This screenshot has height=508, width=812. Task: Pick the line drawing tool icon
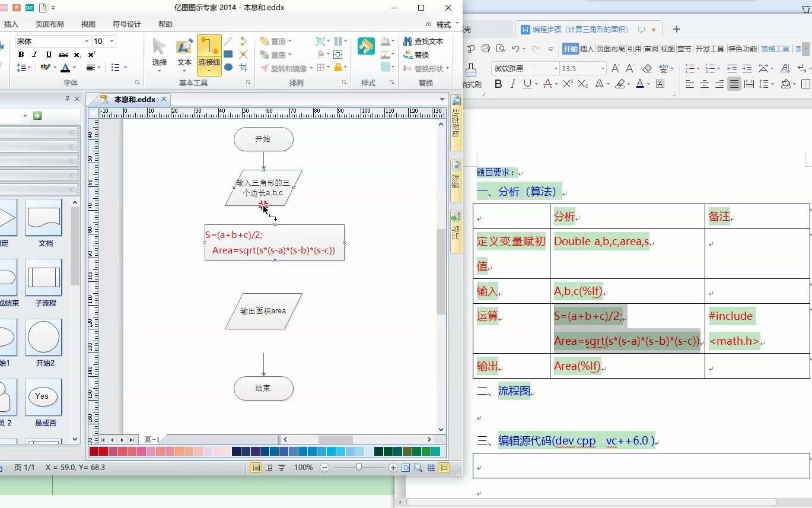point(228,41)
